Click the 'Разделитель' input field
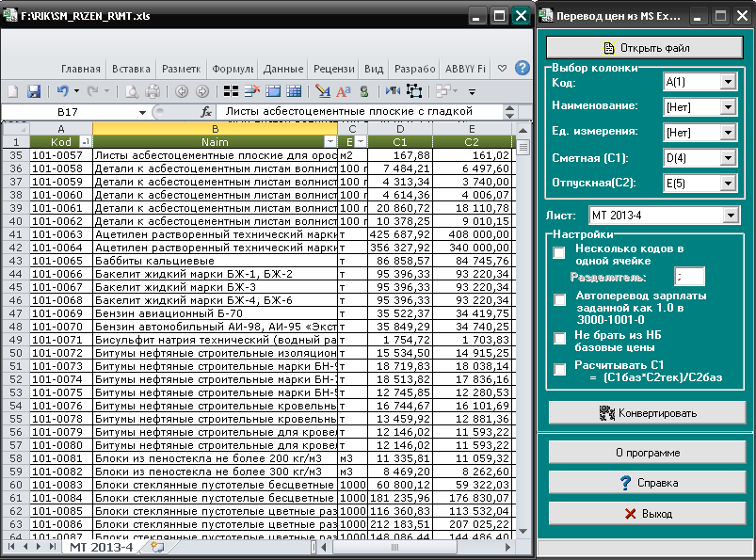The width and height of the screenshot is (756, 560). tap(688, 277)
